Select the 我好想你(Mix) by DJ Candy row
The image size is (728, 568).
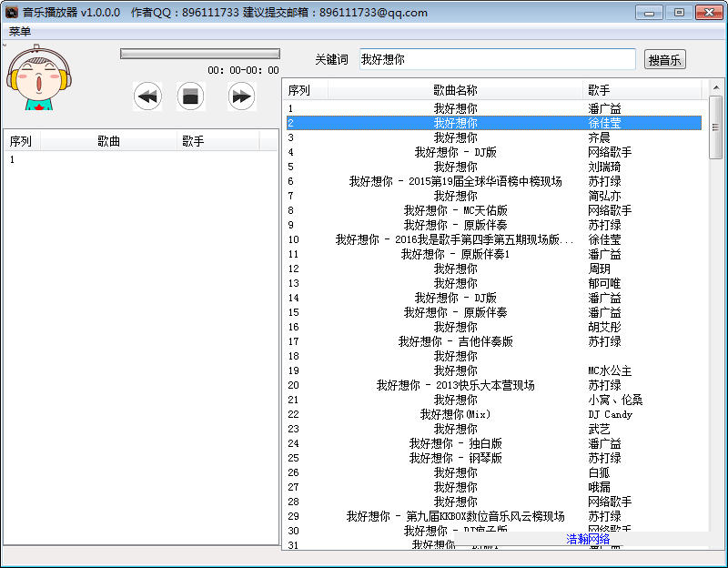pos(455,414)
